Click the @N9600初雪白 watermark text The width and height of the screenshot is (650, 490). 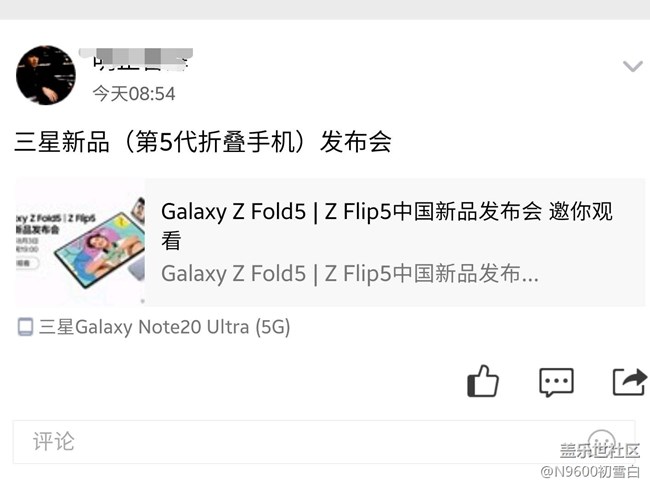pyautogui.click(x=590, y=472)
